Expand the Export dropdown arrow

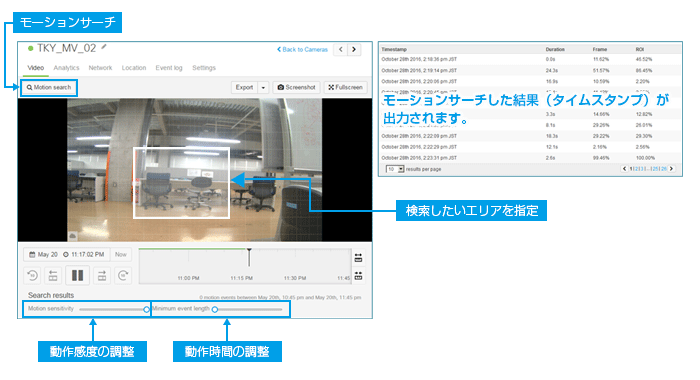tap(263, 88)
